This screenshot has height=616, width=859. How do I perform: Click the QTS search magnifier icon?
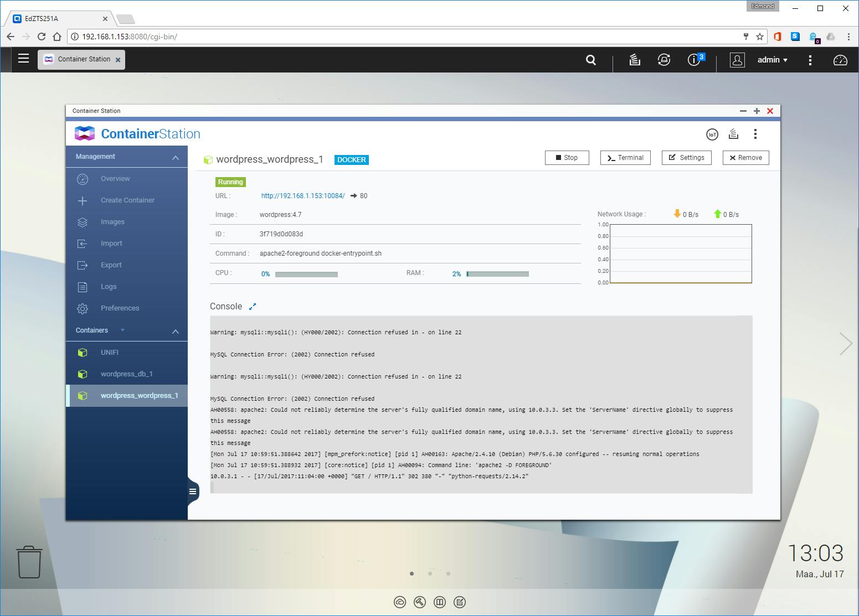coord(591,60)
